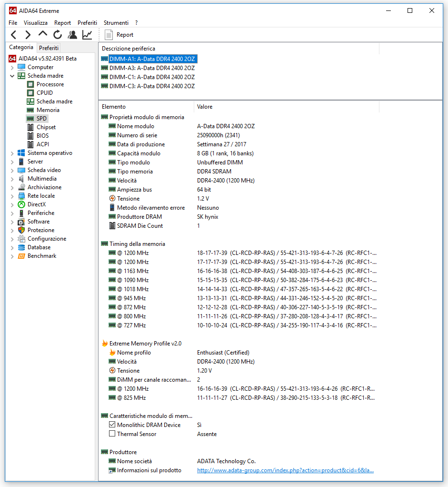This screenshot has height=487, width=448.
Task: Open the adata-group.com product link
Action: [x=285, y=470]
